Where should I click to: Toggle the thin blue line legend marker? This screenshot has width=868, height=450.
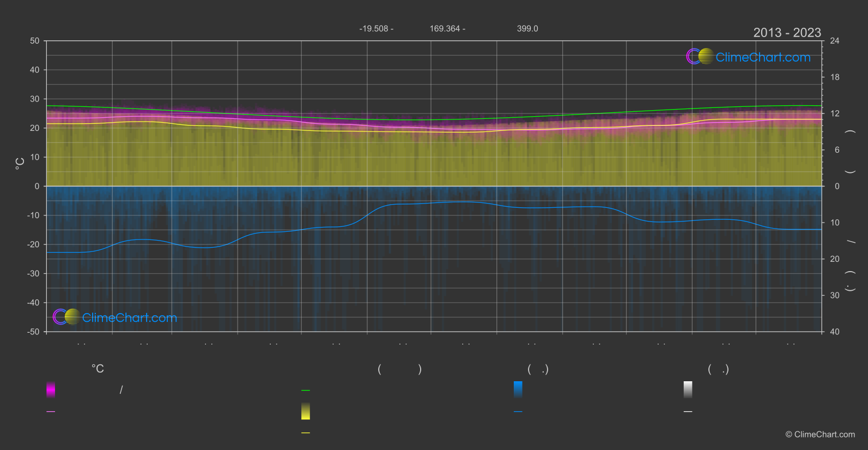point(518,412)
